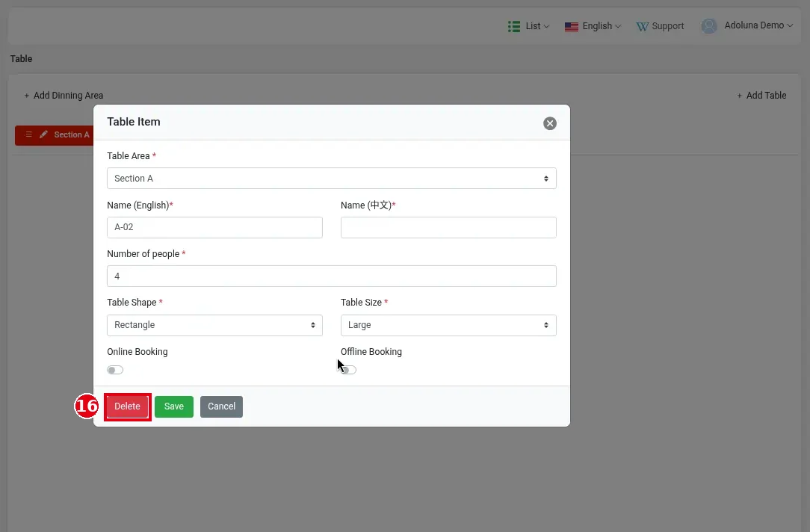Screen dimensions: 810x532
Task: Close the Table Item dialog with X icon
Action: coord(550,123)
